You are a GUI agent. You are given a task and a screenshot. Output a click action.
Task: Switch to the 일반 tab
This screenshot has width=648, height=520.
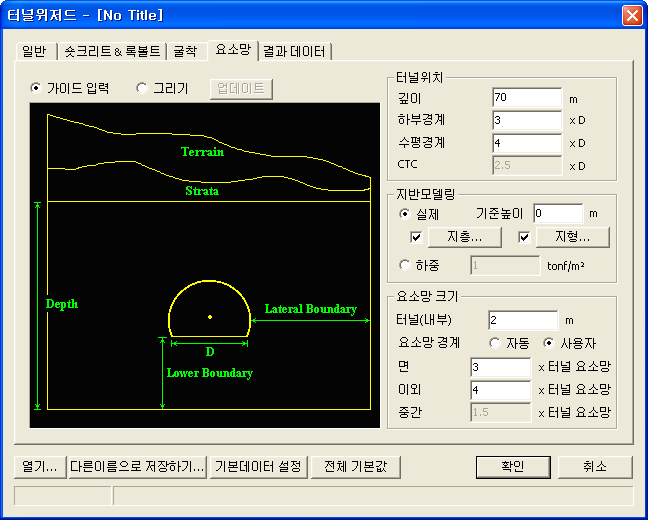tap(36, 52)
